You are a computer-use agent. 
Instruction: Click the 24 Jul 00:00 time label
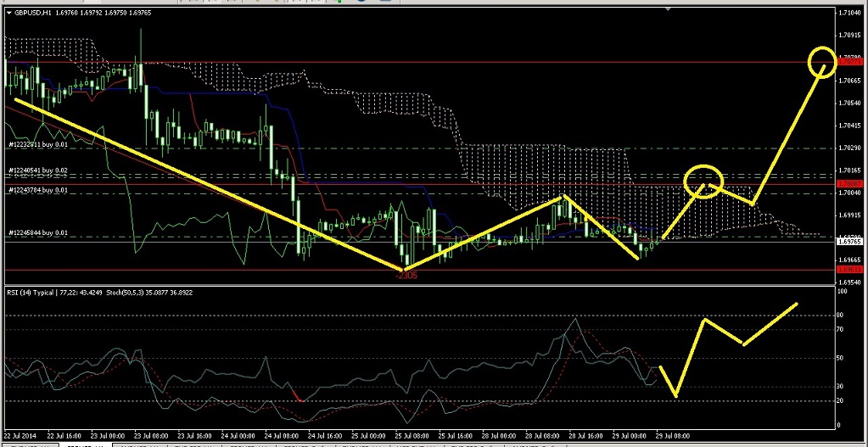point(239,436)
